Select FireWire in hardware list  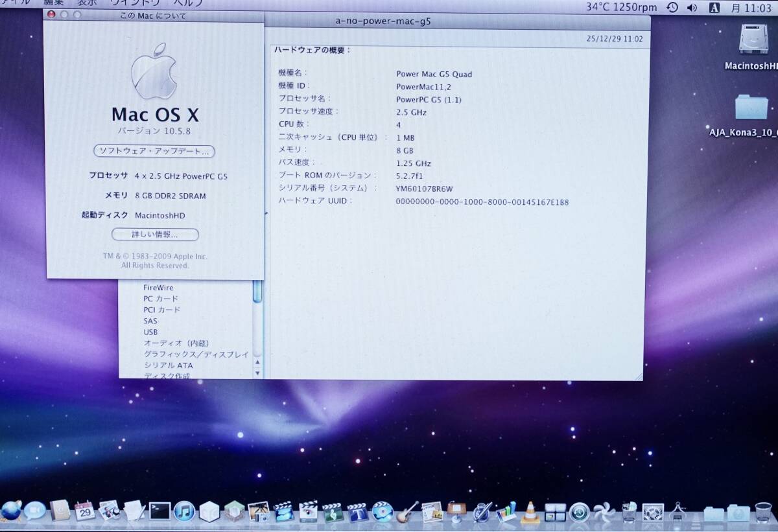tap(158, 288)
